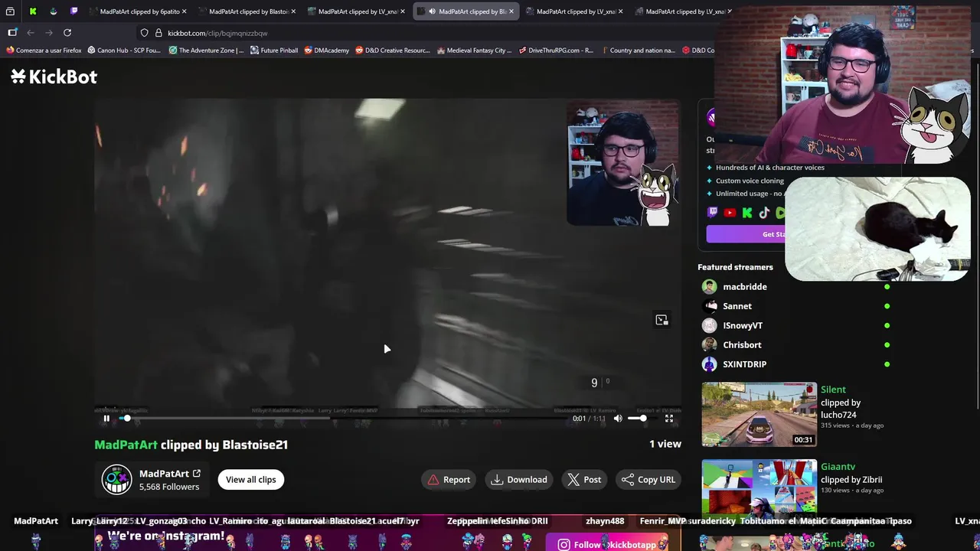Click the Kick icon in the ad panel
980x551 pixels.
click(x=747, y=213)
